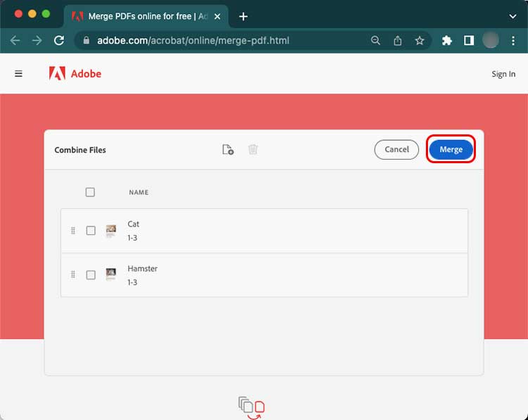The height and width of the screenshot is (420, 528).
Task: Open a new browser tab
Action: tap(243, 16)
